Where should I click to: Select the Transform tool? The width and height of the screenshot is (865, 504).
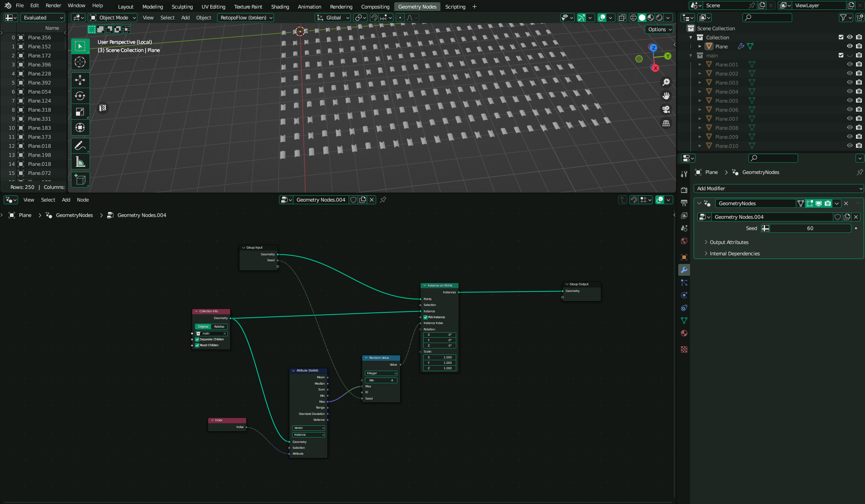tap(80, 127)
